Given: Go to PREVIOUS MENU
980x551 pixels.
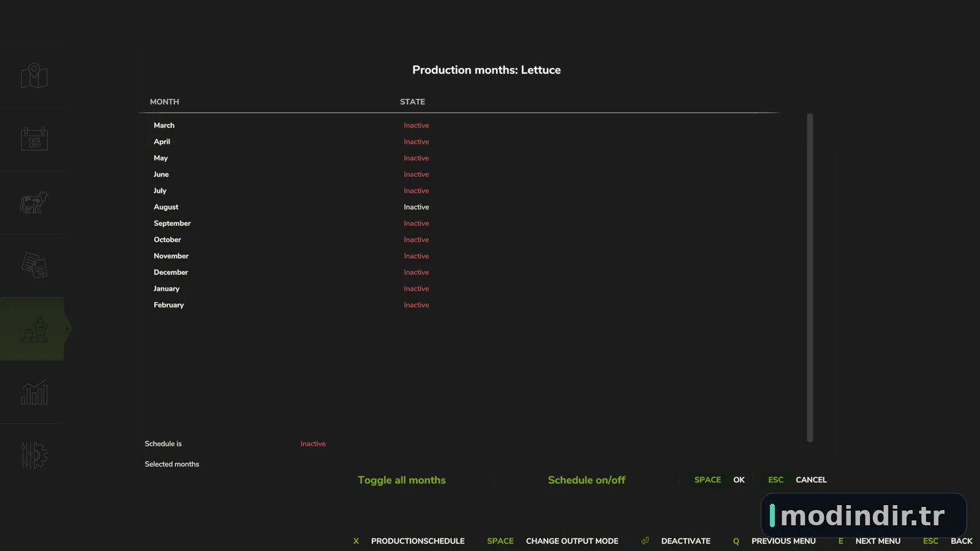Looking at the screenshot, I should coord(783,541).
